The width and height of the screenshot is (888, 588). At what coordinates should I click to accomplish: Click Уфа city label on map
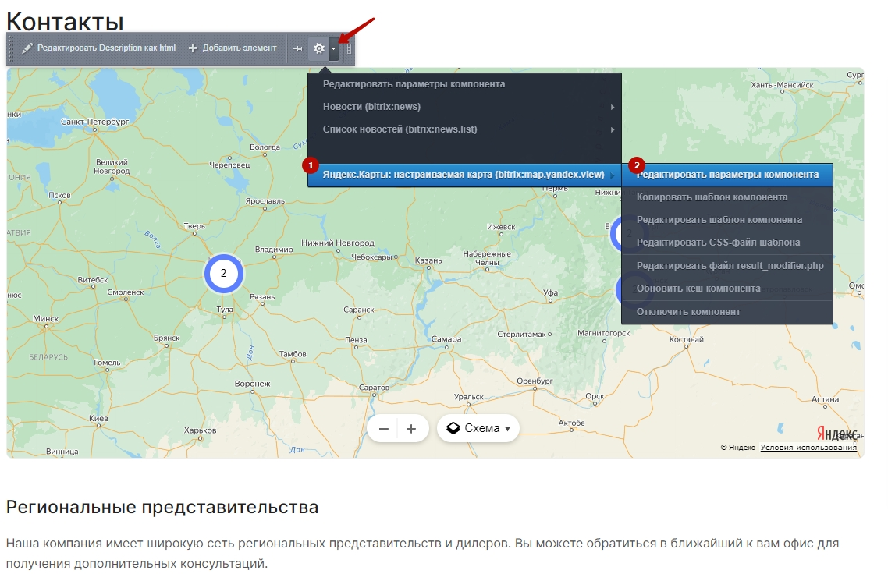point(550,293)
